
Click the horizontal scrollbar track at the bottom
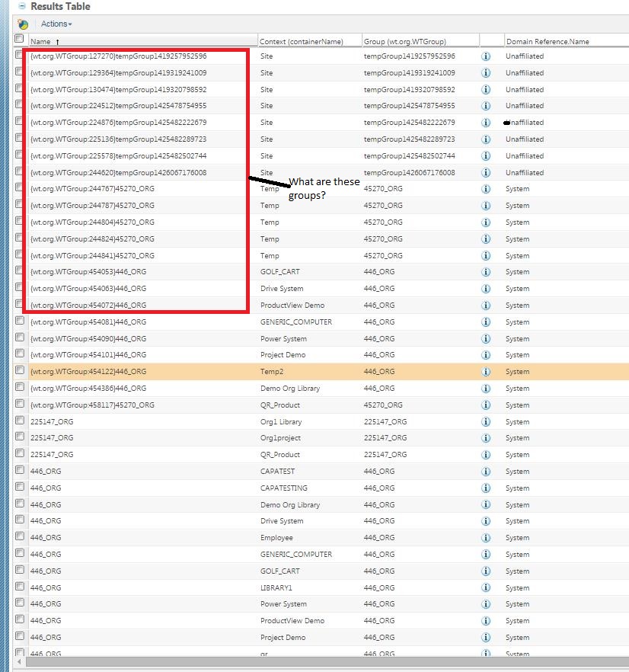click(327, 661)
